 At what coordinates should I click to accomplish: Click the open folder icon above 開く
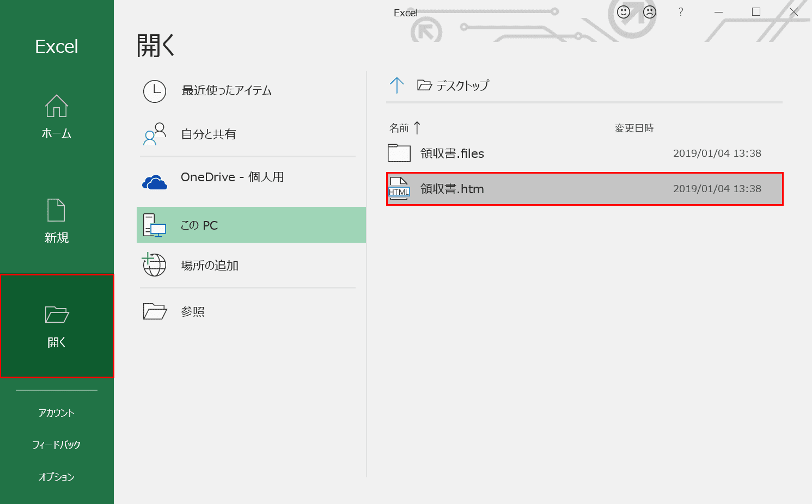[57, 315]
